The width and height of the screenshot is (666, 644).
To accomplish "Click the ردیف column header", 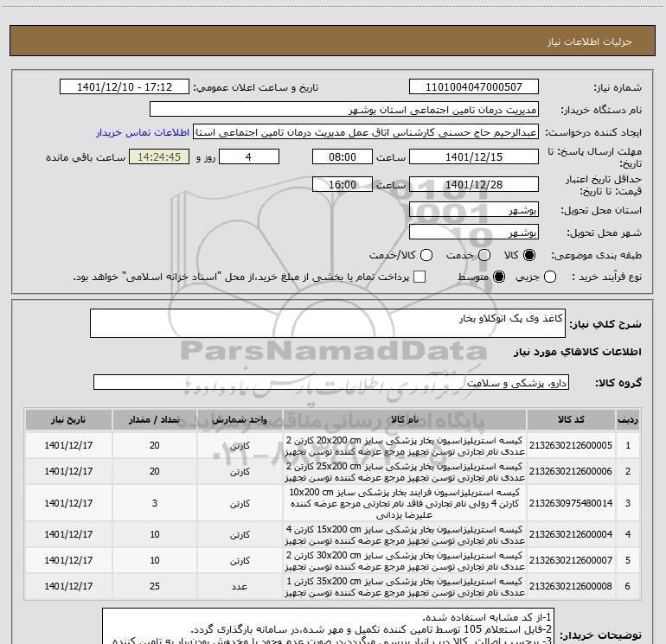I will tap(628, 420).
